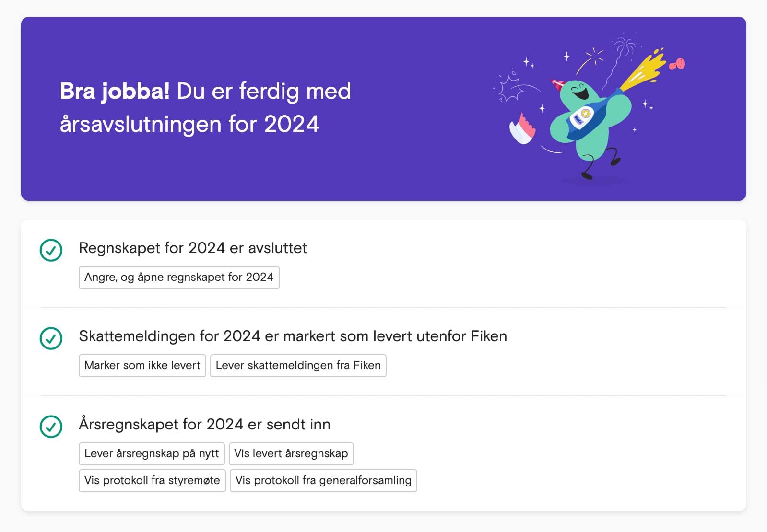Click the heading "Årsregnskapet for 2024 er sendt inn"
The image size is (767, 532).
coord(205,424)
